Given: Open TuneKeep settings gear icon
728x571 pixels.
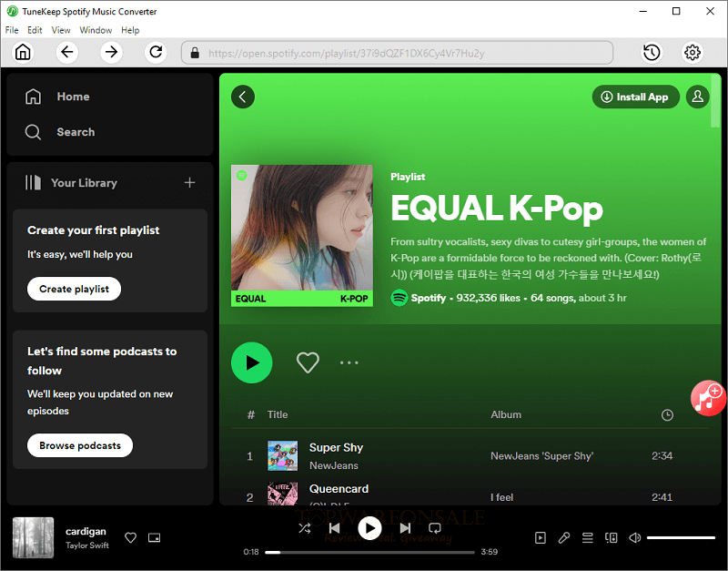Looking at the screenshot, I should click(x=693, y=52).
